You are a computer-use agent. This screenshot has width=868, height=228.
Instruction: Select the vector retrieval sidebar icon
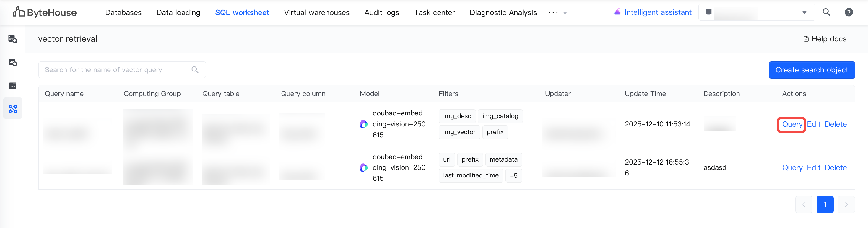coord(13,109)
